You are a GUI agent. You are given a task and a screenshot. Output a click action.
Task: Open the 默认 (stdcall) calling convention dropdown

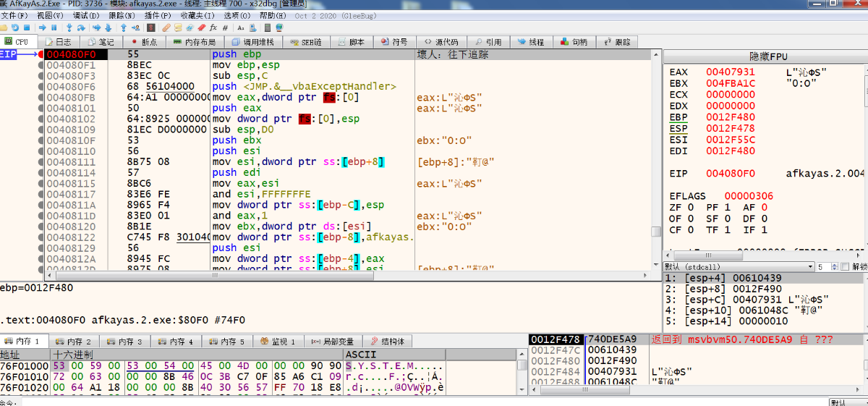[739, 267]
